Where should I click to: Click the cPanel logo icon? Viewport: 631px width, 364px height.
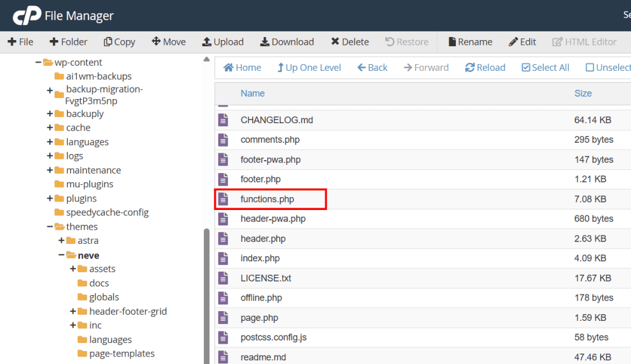click(x=26, y=15)
